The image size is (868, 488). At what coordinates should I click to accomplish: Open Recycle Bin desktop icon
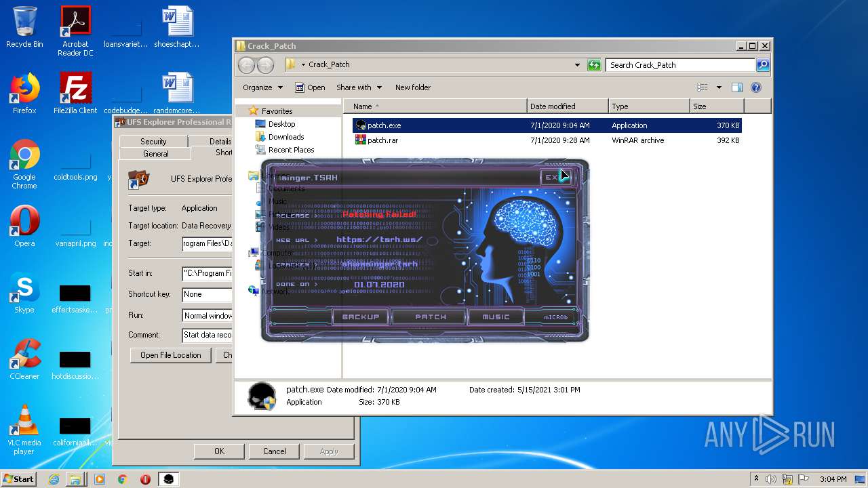coord(24,27)
